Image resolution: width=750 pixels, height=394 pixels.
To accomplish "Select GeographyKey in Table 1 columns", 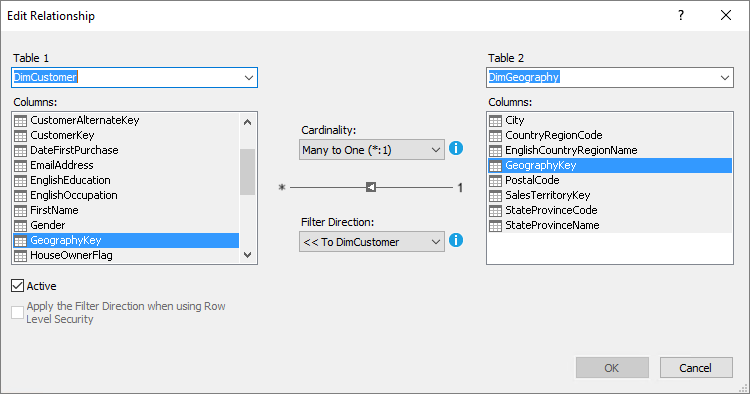I will coord(126,240).
